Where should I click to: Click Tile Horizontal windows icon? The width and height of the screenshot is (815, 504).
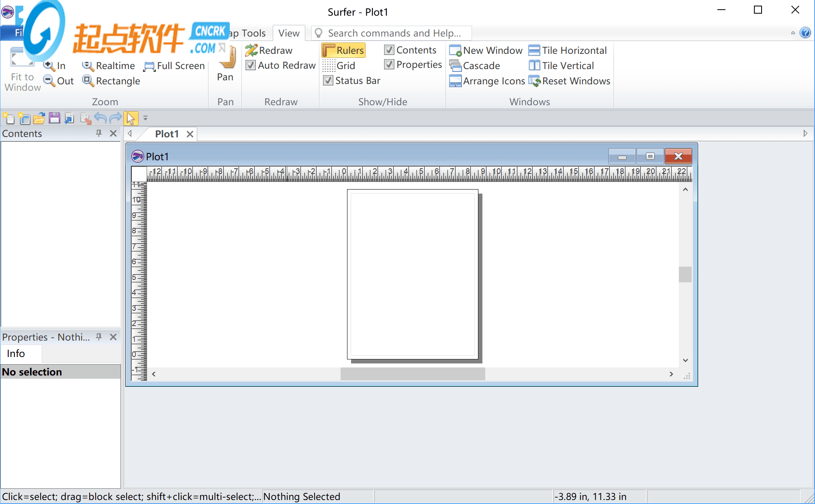(534, 50)
